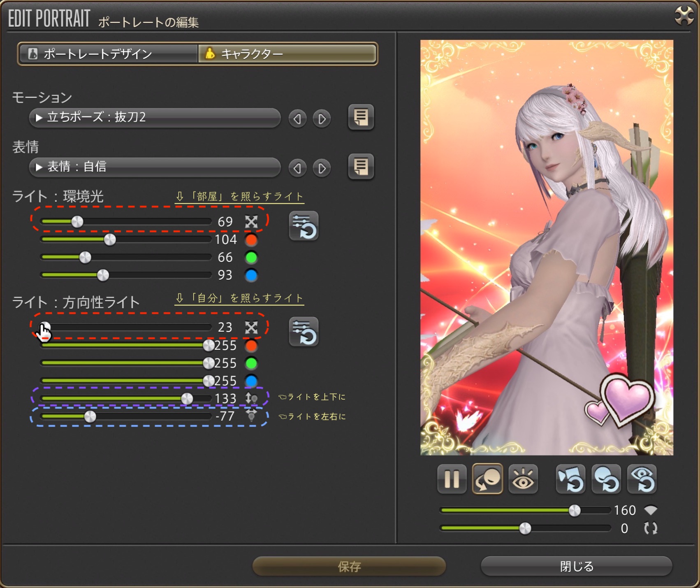Viewport: 700px width, 588px height.
Task: Click directional light blue slider at 255
Action: [126, 381]
